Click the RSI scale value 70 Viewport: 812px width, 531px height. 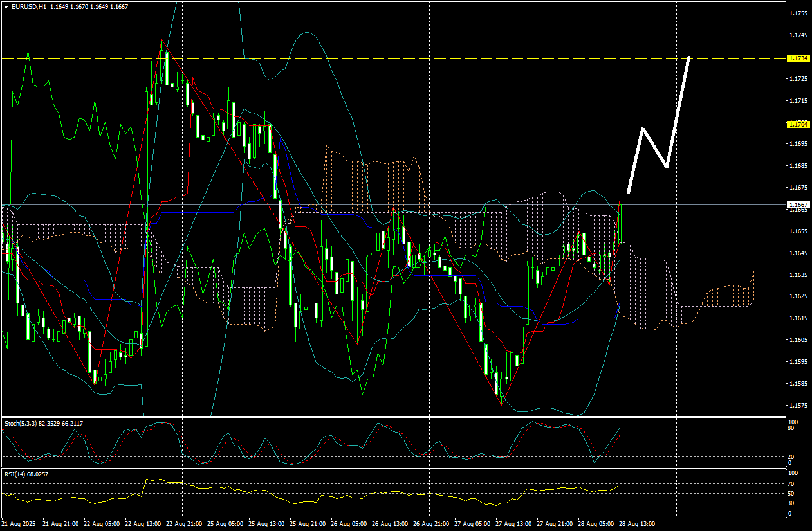pos(792,483)
